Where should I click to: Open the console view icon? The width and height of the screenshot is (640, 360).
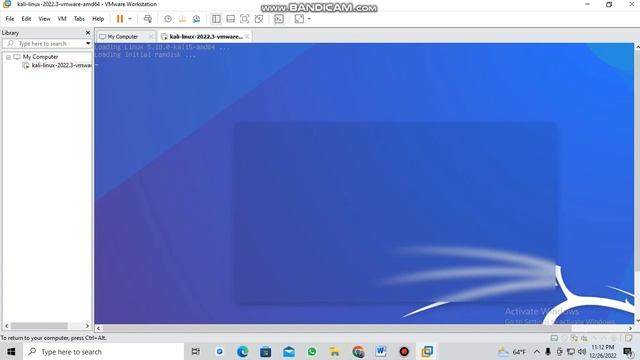279,19
